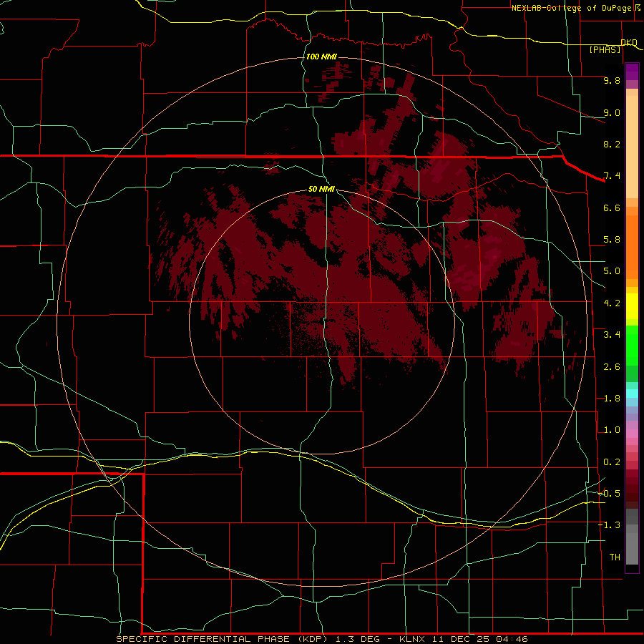Screen dimensions: 644x644
Task: Click the 5.0 legend value
Action: point(612,271)
